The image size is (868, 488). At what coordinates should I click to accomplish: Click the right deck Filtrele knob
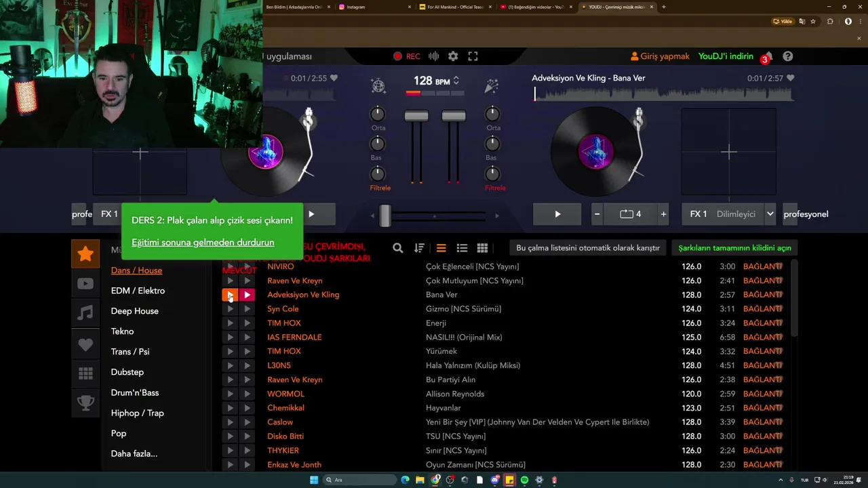pyautogui.click(x=492, y=174)
